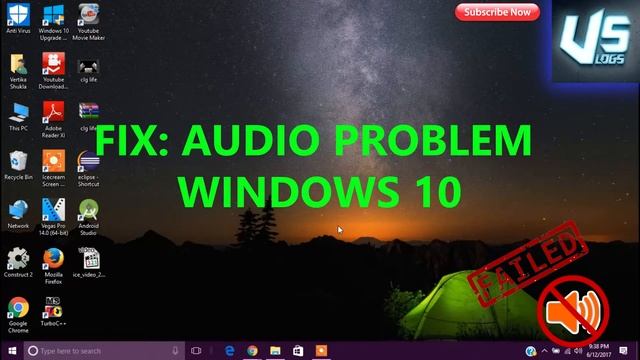Open the Action Center notifications icon
The height and width of the screenshot is (360, 640).
tap(623, 351)
